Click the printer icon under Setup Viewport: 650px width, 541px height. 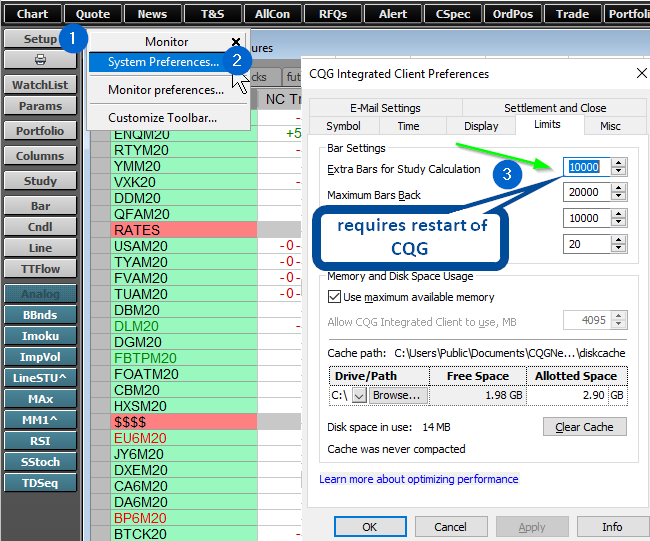pyautogui.click(x=40, y=60)
